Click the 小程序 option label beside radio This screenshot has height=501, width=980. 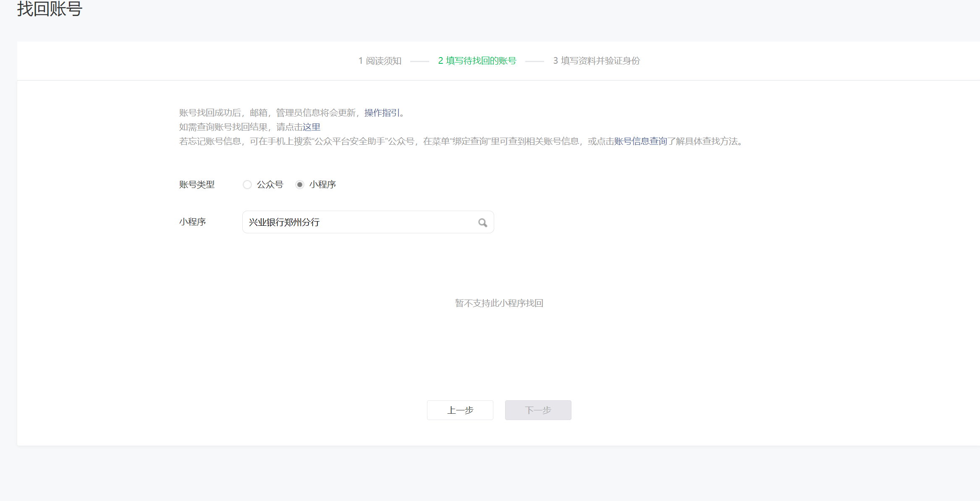tap(322, 185)
